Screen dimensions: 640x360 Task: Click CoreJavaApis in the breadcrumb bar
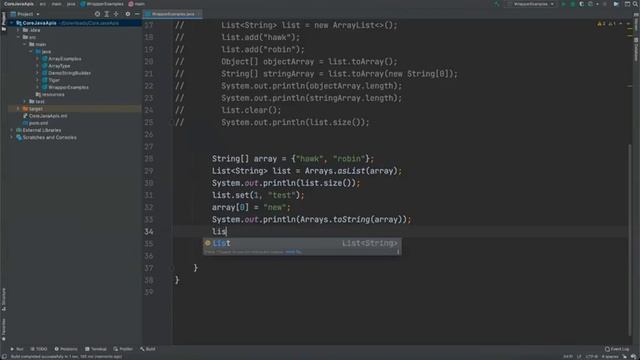(18, 4)
